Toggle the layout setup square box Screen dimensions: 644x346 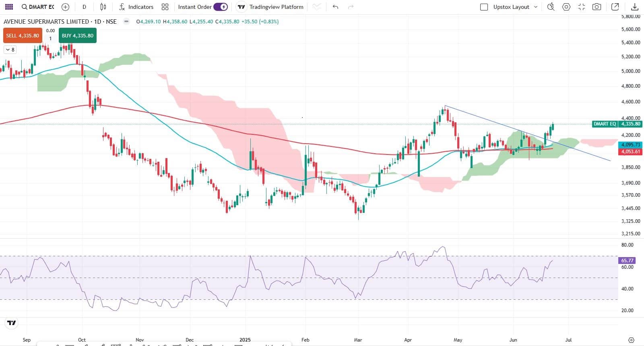484,7
